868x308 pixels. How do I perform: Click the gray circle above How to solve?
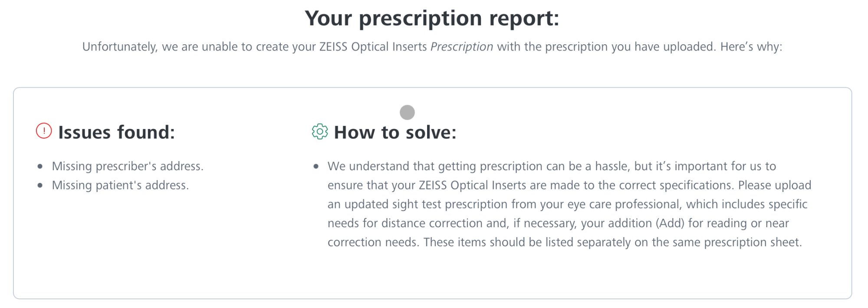coord(407,113)
